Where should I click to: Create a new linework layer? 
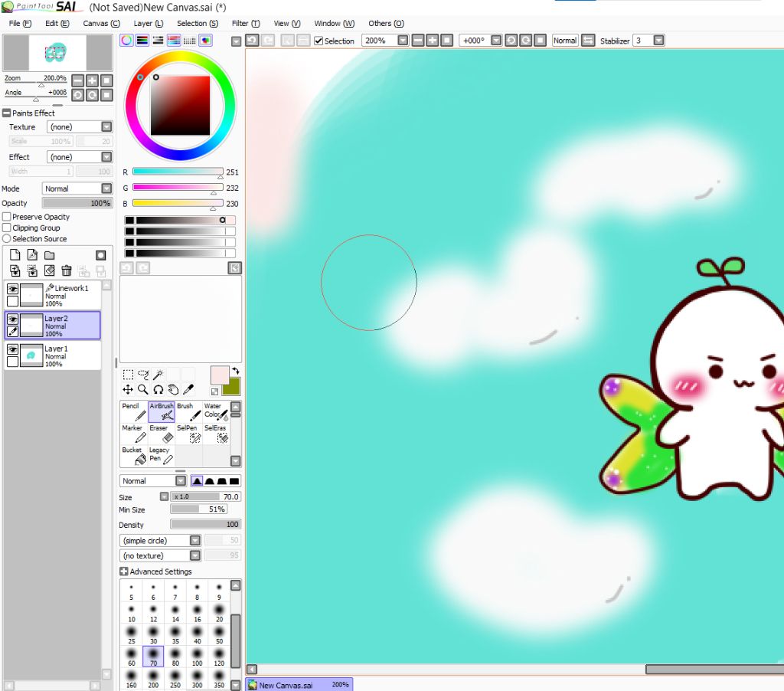[32, 255]
